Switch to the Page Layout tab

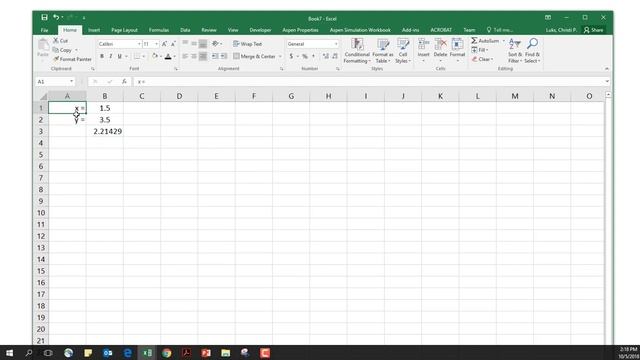pos(124,30)
